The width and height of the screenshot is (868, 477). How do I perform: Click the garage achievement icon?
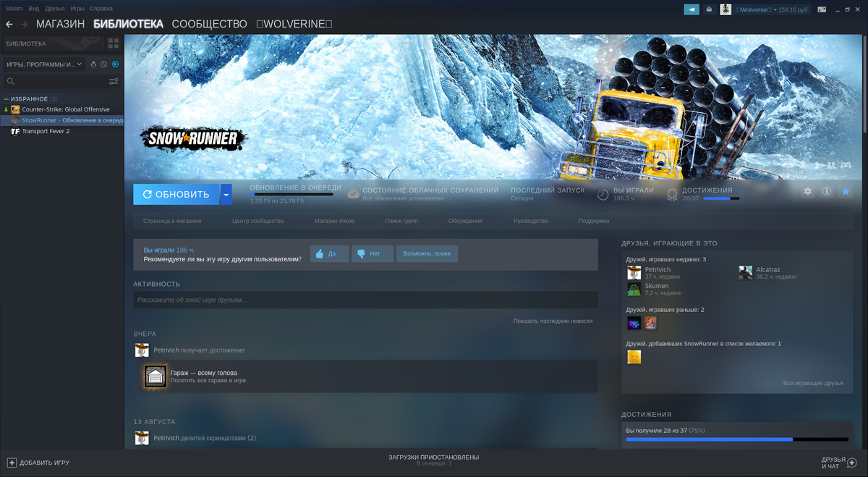(156, 376)
